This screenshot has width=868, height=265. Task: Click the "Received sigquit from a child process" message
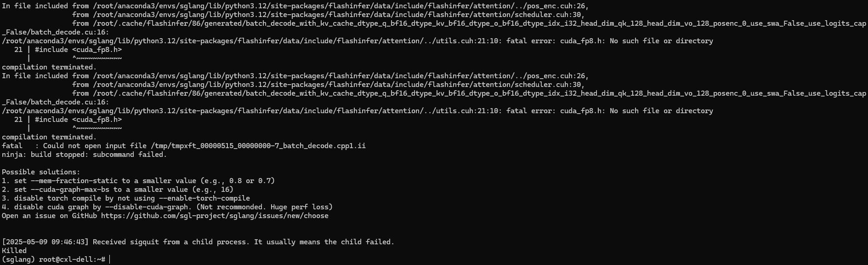point(170,242)
